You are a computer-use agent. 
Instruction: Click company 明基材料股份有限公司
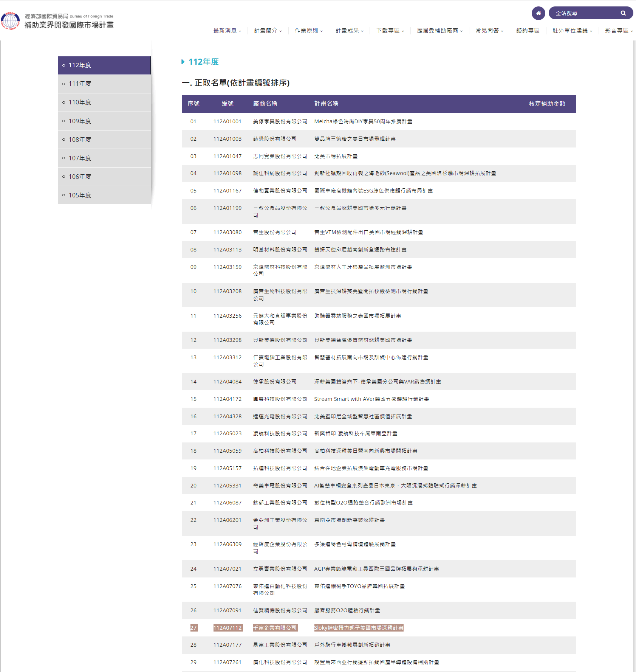pos(280,250)
